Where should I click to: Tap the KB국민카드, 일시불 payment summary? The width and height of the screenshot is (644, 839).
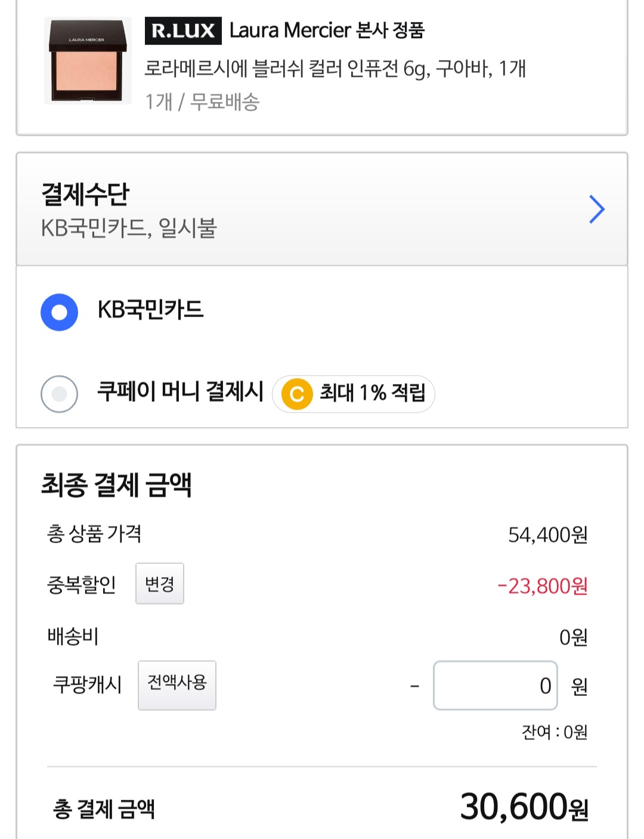coord(129,228)
